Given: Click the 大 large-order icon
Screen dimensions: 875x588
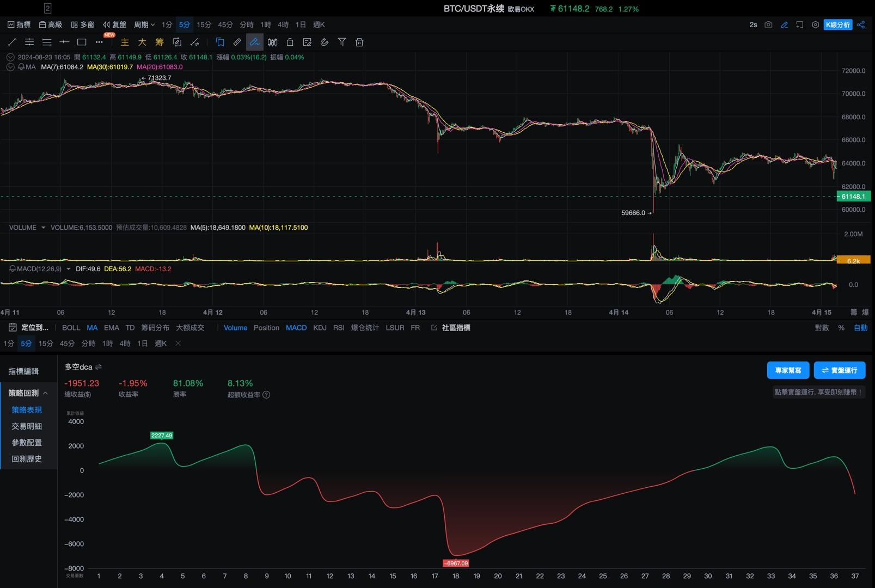Looking at the screenshot, I should 142,42.
